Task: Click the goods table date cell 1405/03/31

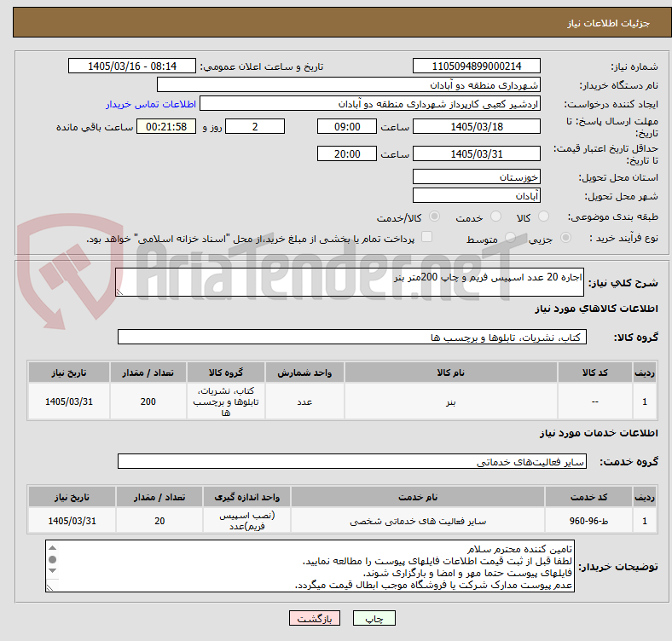Action: (x=68, y=401)
